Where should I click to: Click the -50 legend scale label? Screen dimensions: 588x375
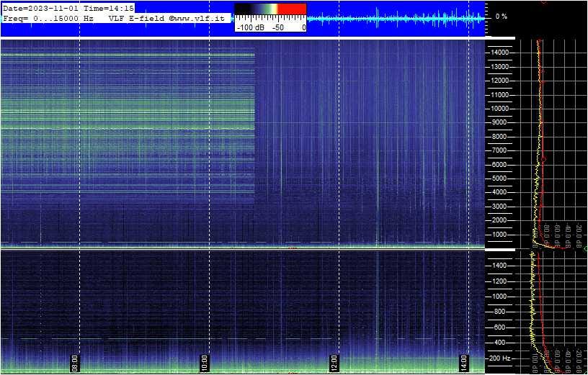click(x=277, y=28)
